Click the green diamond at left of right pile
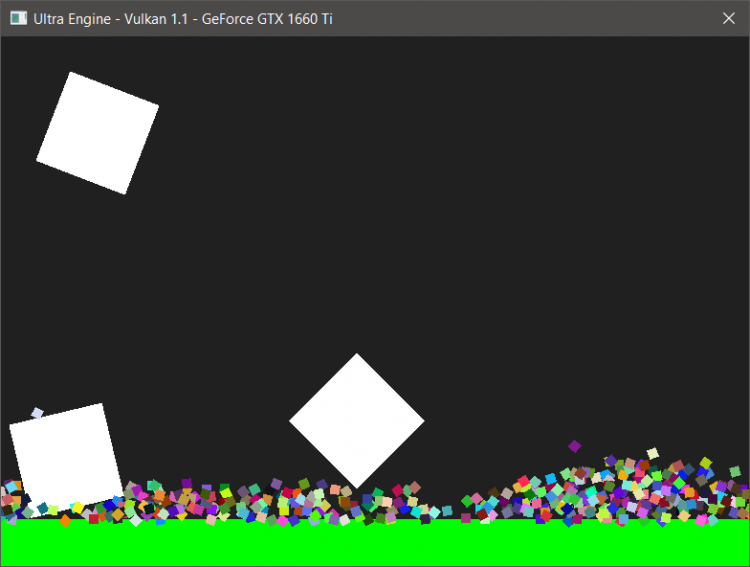Viewport: 750px width, 567px height. [467, 501]
